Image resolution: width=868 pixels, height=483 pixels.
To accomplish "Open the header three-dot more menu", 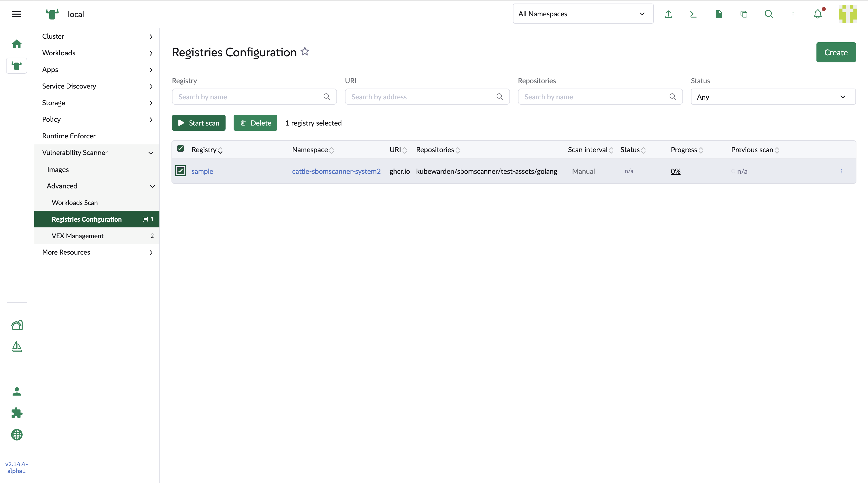I will [793, 14].
